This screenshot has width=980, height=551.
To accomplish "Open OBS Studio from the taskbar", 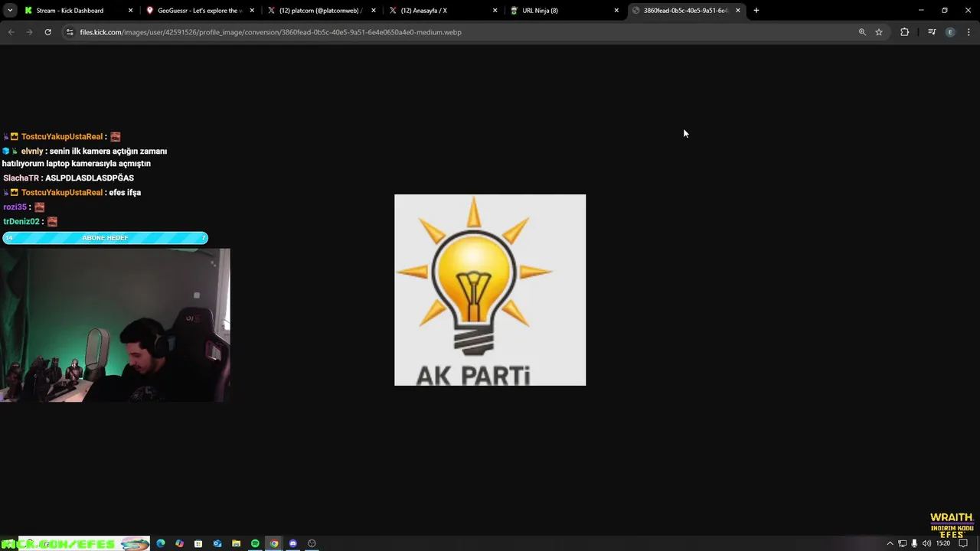I will [312, 543].
